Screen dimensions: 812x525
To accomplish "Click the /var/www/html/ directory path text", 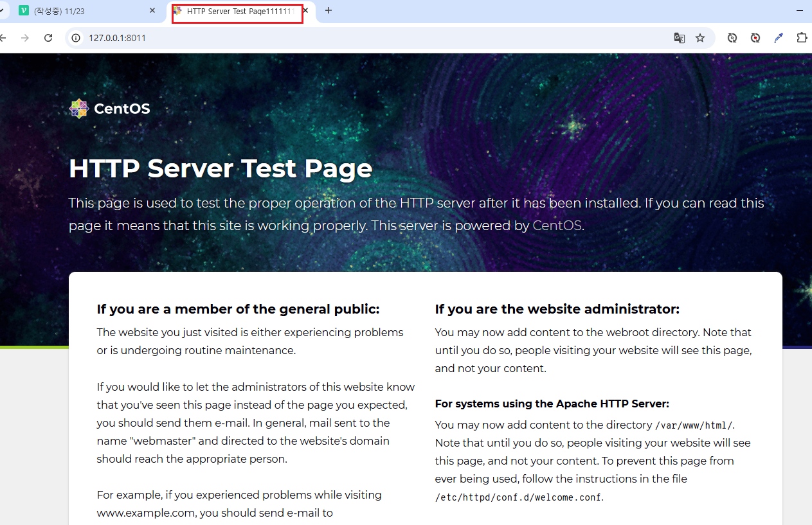I will point(694,425).
